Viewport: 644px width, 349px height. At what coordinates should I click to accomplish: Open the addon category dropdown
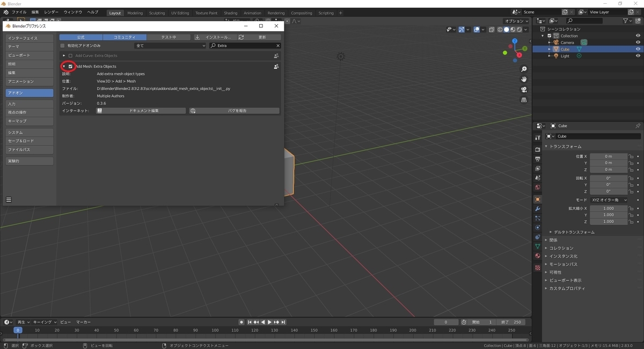pos(170,46)
